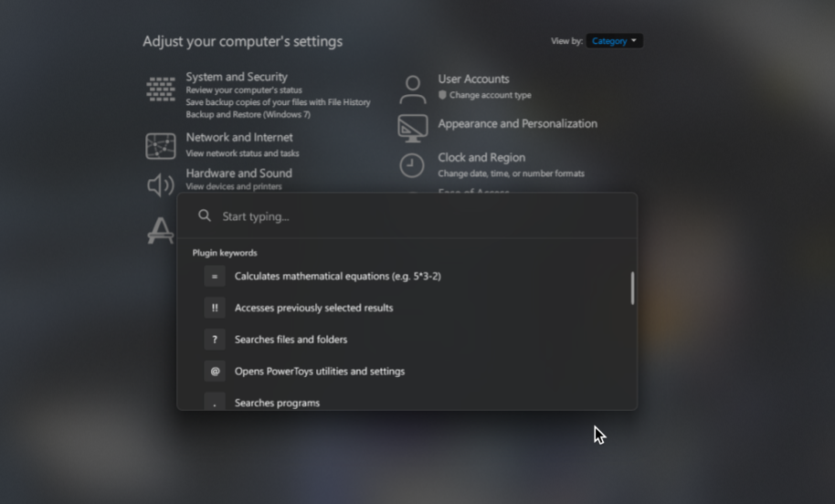Click the equals sign calculator keyword icon
Viewport: 835px width, 504px height.
[x=215, y=277]
